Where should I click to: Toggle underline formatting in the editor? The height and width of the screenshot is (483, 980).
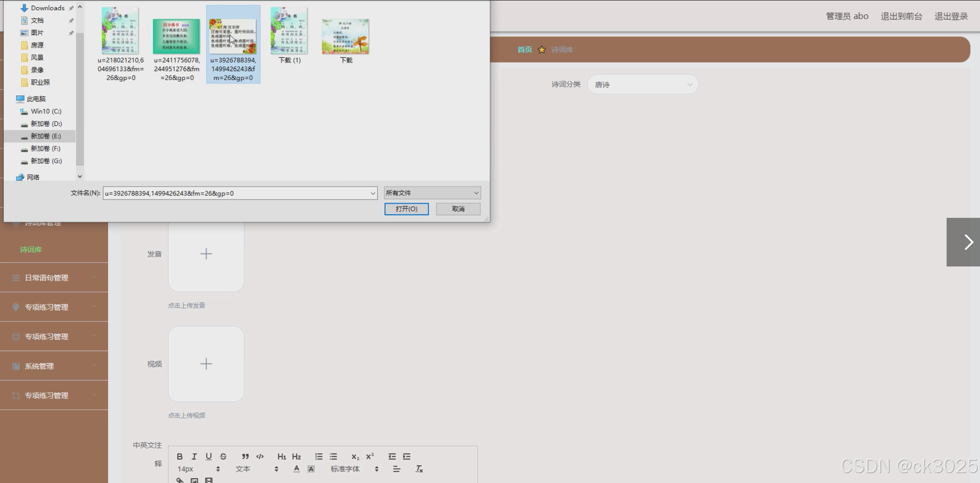[209, 457]
